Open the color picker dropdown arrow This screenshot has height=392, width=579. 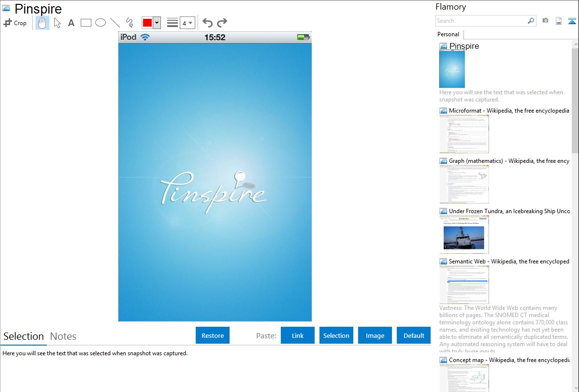coord(157,23)
